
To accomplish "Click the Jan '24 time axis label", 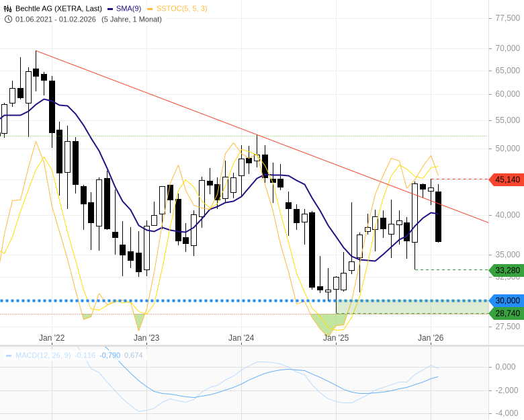I will click(x=241, y=338).
